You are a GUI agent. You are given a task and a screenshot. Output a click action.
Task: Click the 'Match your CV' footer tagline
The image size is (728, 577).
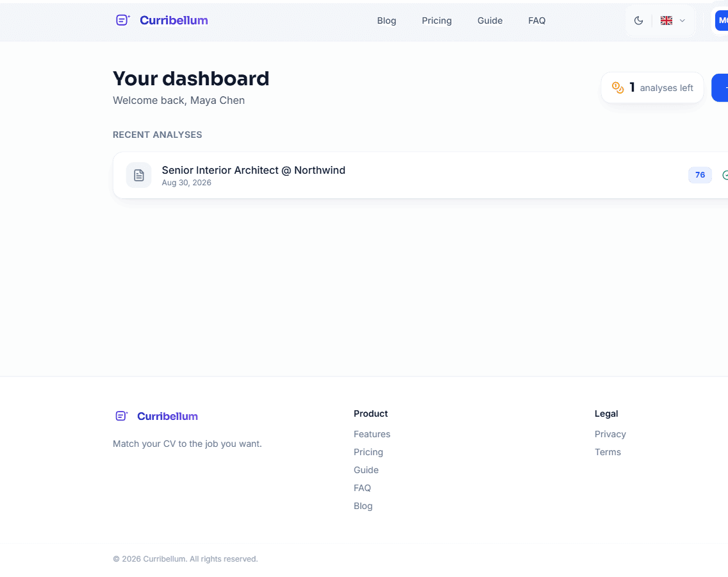pyautogui.click(x=187, y=444)
